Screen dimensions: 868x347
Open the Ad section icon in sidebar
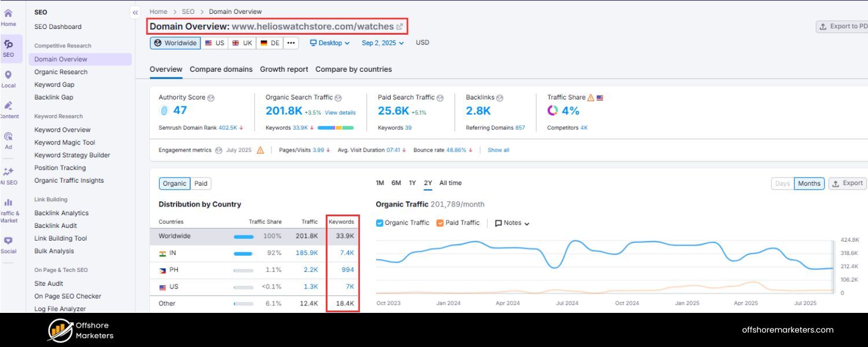(x=9, y=140)
